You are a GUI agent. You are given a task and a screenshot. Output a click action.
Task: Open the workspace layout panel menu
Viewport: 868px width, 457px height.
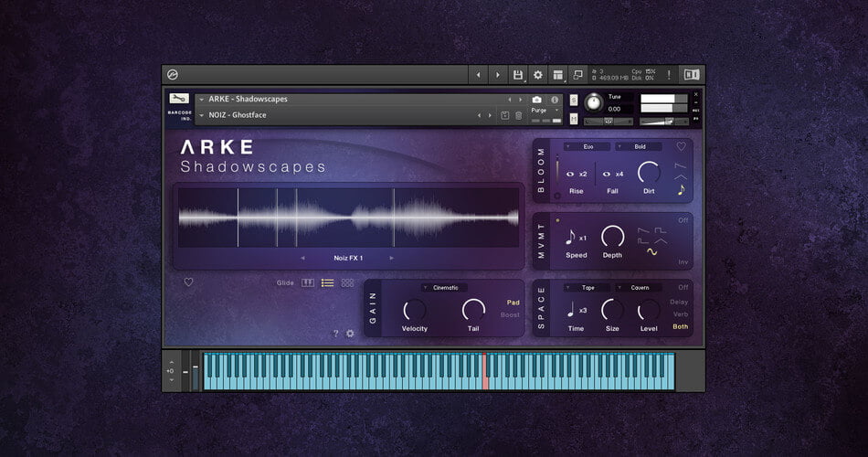(x=558, y=75)
